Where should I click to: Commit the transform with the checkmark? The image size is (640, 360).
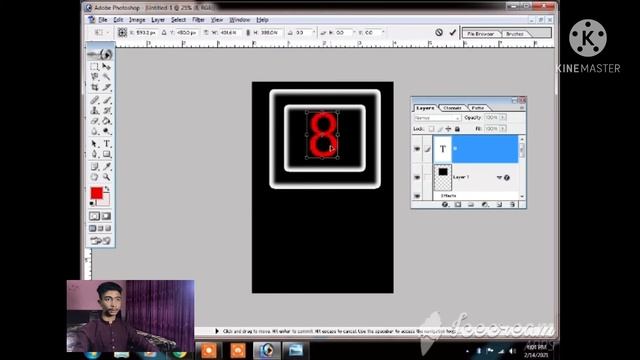tap(452, 32)
